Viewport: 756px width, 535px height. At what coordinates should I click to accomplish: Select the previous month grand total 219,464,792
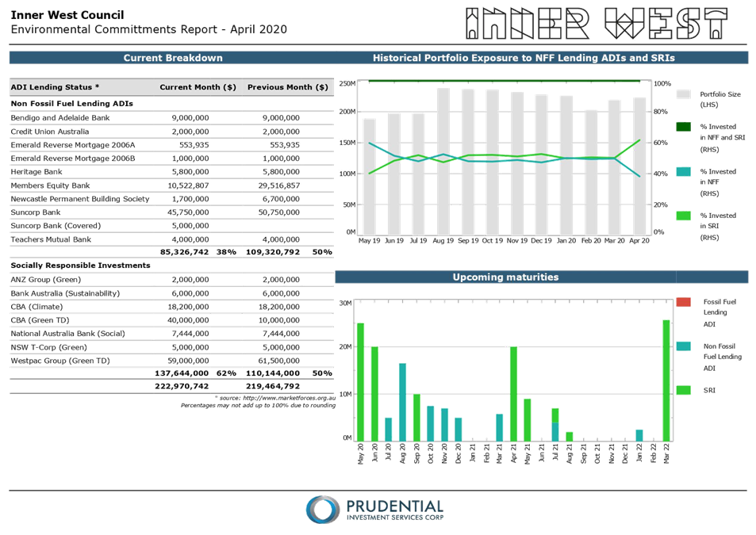(273, 386)
